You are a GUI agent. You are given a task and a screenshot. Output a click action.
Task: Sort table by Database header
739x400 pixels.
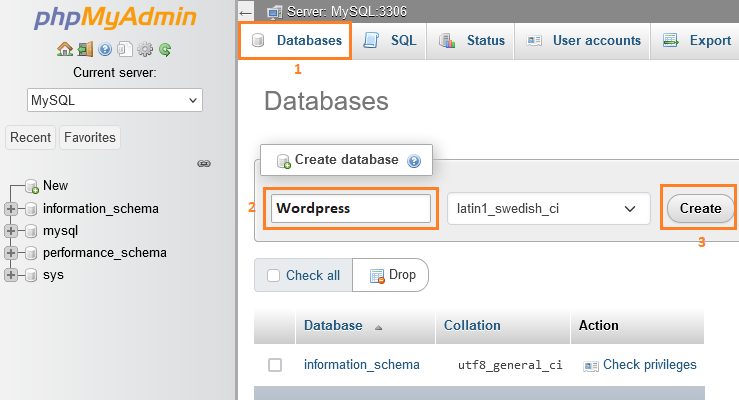[333, 326]
